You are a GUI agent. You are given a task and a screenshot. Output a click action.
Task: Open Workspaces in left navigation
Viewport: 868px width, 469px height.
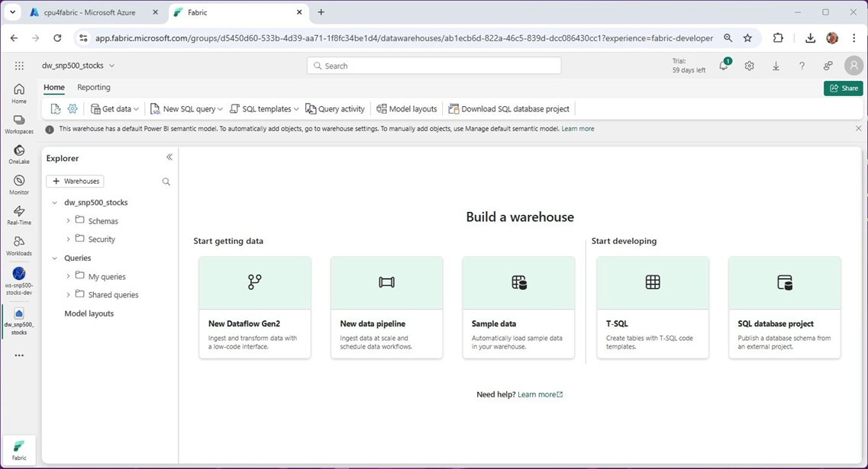pyautogui.click(x=19, y=124)
